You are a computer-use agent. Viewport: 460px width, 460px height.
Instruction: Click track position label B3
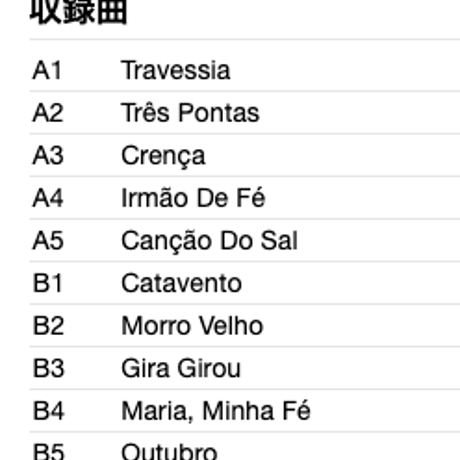[48, 368]
